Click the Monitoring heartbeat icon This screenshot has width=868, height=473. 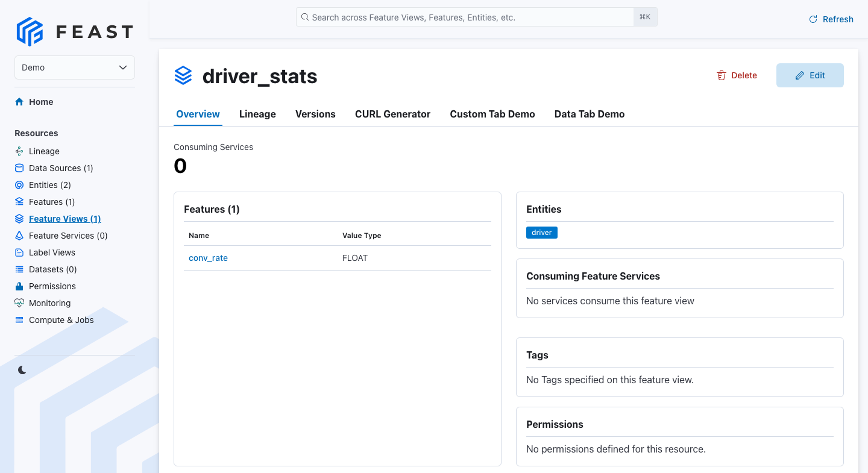(19, 303)
